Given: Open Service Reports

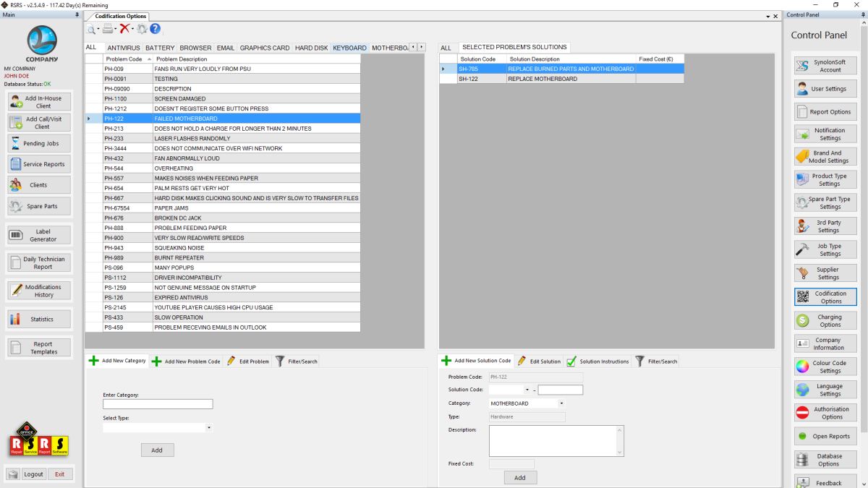Looking at the screenshot, I should (39, 164).
